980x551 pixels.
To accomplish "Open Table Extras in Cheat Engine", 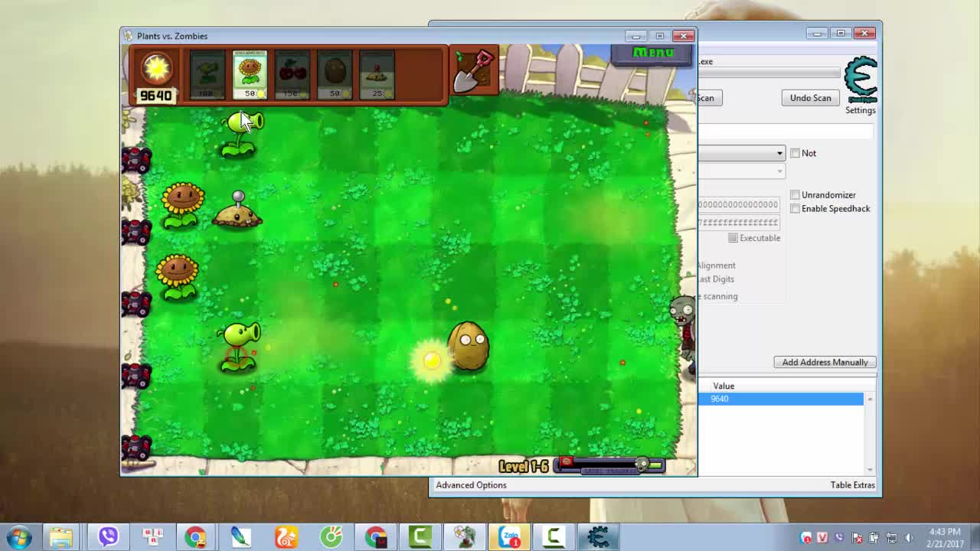I will (x=852, y=485).
